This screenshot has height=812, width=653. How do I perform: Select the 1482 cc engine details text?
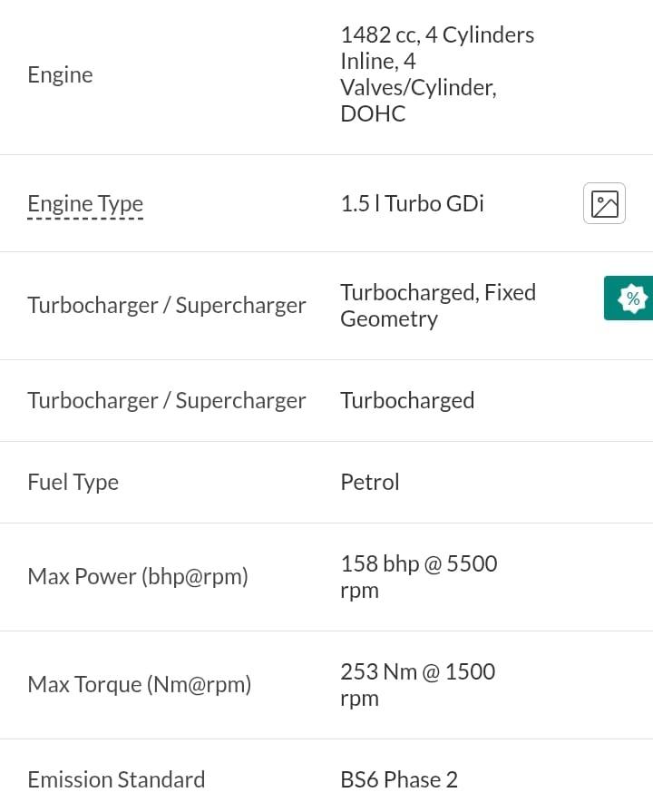[x=437, y=74]
